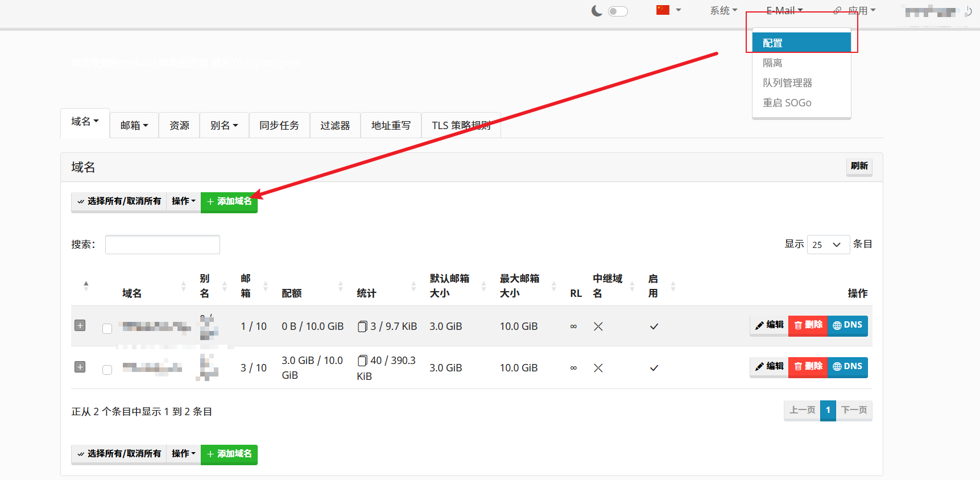
Task: Toggle the dark mode switch
Action: pos(618,11)
